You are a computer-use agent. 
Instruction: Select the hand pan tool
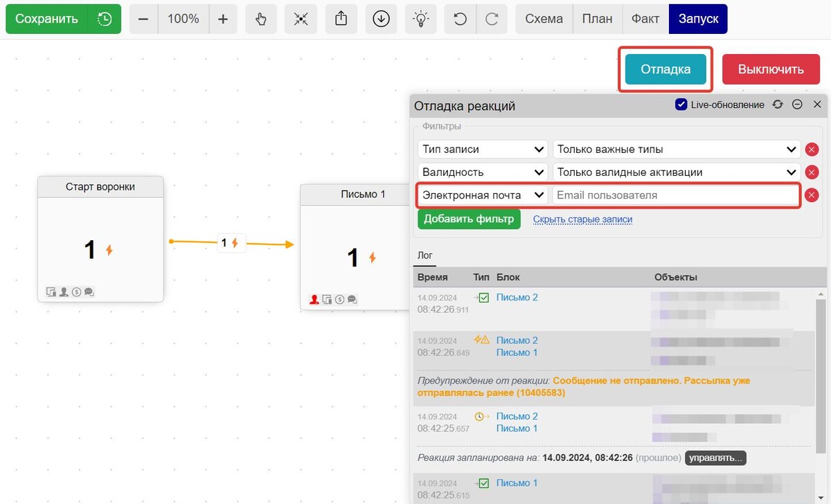[x=261, y=19]
